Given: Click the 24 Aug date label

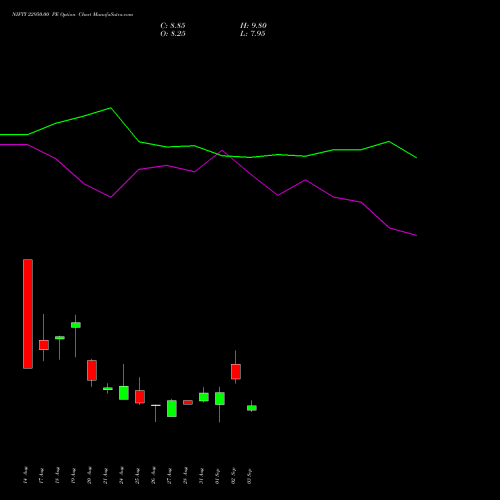Looking at the screenshot, I should click(x=121, y=475).
